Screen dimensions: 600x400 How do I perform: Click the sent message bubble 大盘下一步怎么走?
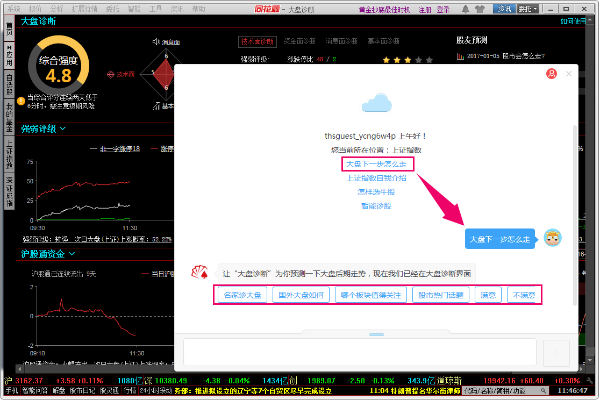tap(500, 239)
